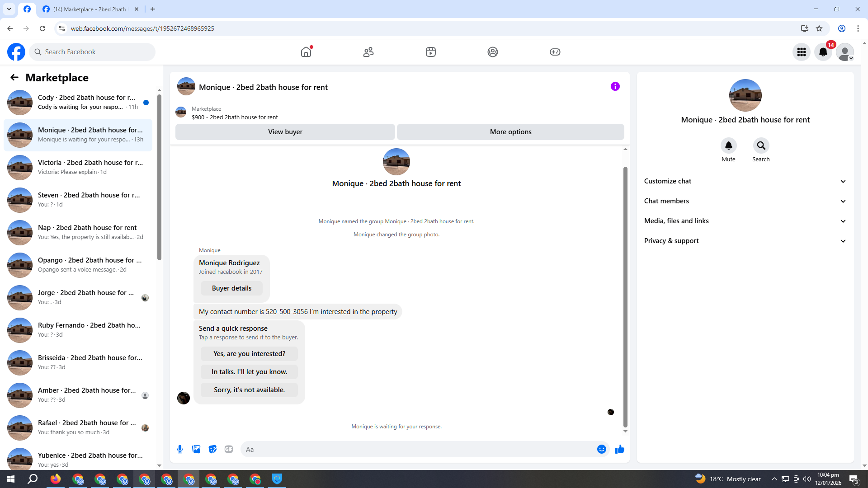Open Facebook menu grid icon
868x488 pixels.
pyautogui.click(x=802, y=52)
